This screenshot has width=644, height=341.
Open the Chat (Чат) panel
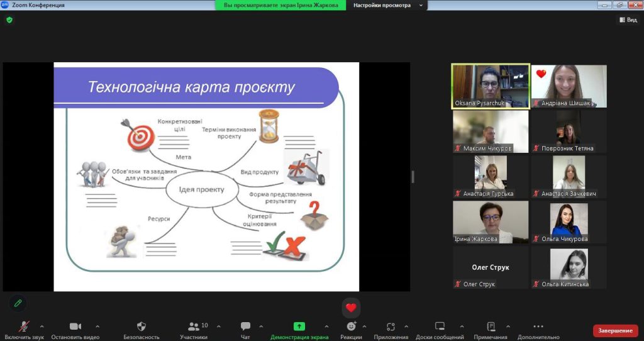click(x=245, y=327)
